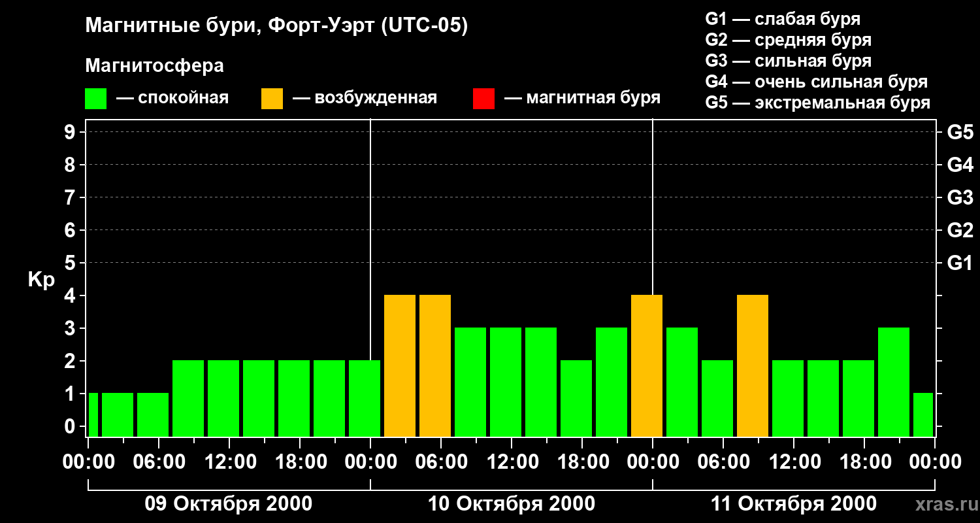Click the 'G1 — слабая буря' description
The width and height of the screenshot is (980, 523).
pos(783,19)
